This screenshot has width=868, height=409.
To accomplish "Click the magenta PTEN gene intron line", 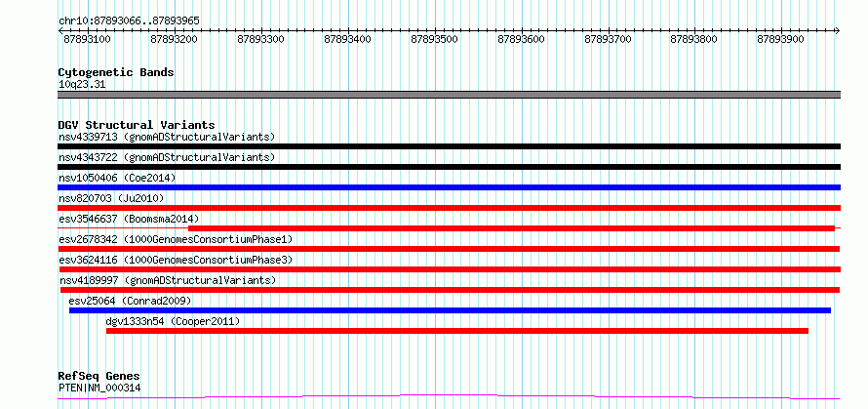I will [449, 396].
